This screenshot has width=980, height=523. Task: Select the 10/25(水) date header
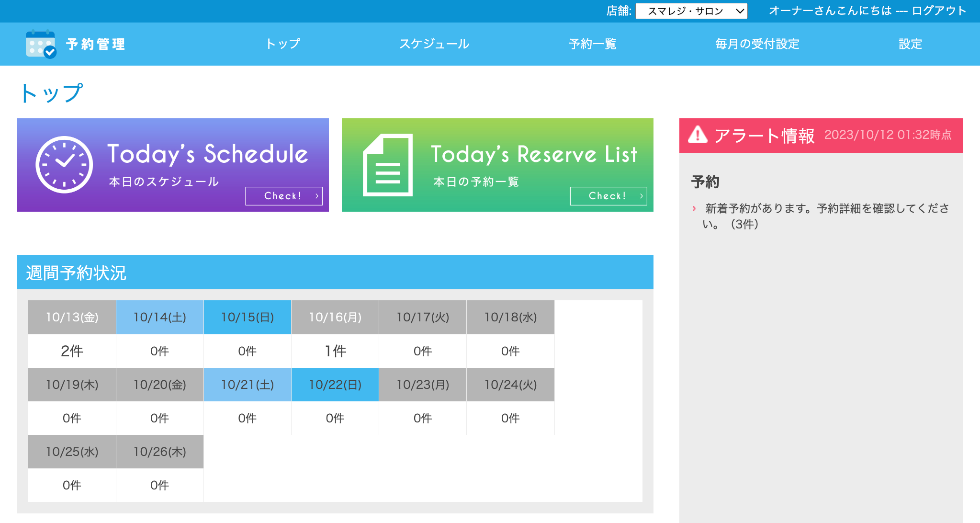coord(72,452)
